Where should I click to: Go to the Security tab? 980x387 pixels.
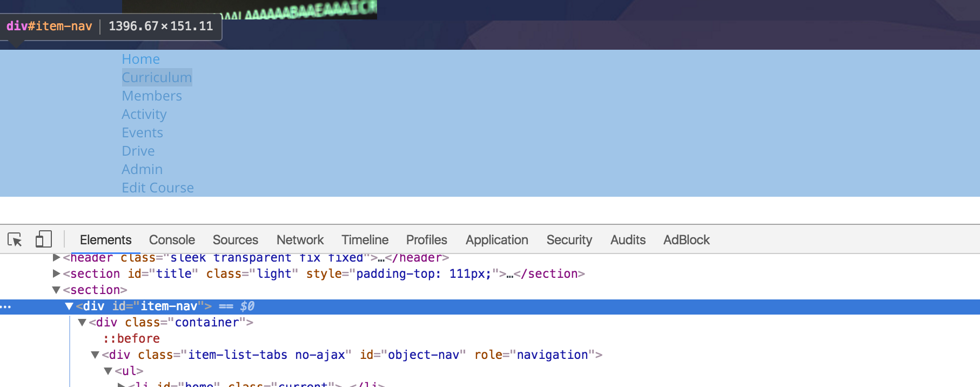pos(569,239)
